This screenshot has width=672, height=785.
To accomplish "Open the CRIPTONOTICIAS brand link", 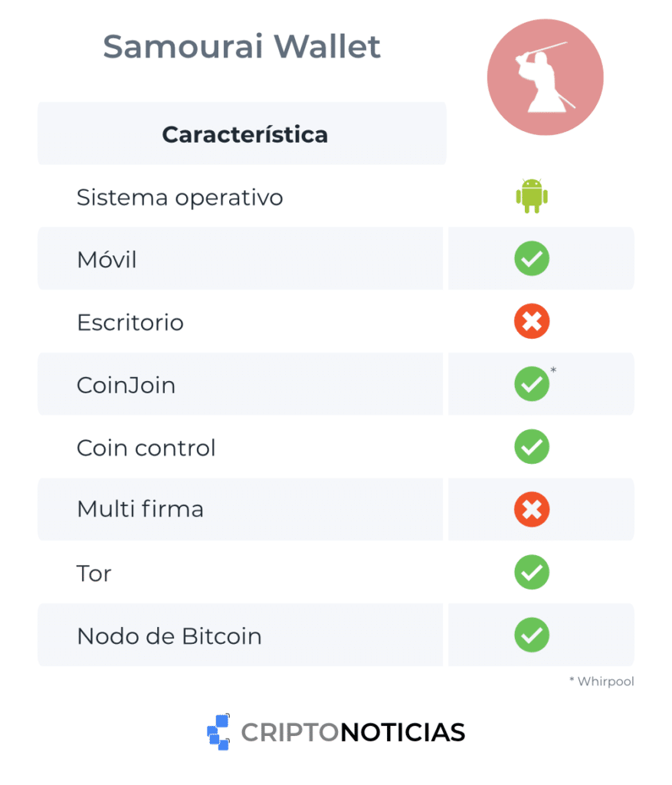I will 352,732.
